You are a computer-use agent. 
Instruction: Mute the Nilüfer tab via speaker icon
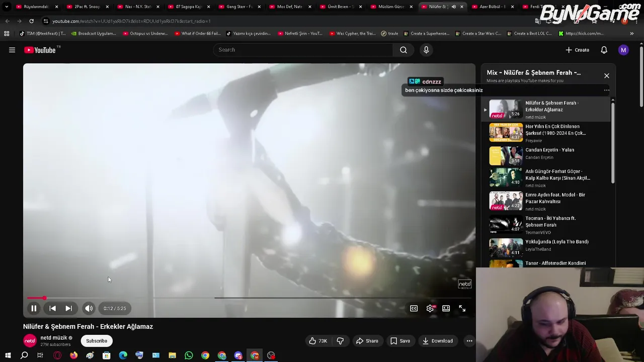[453, 7]
